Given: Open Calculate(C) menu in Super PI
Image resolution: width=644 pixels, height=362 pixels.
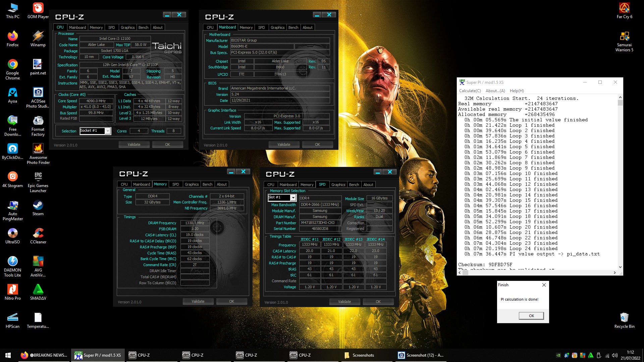Looking at the screenshot, I should (x=470, y=91).
